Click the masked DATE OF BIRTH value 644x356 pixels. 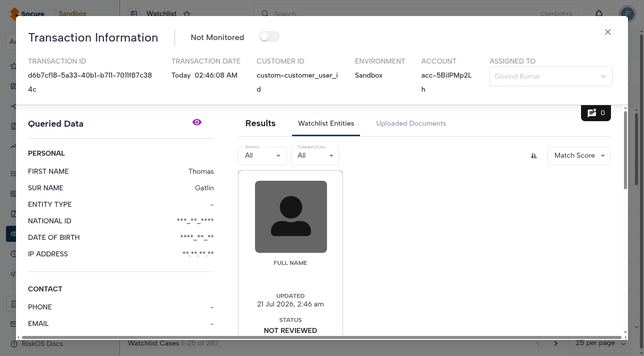[x=197, y=237]
